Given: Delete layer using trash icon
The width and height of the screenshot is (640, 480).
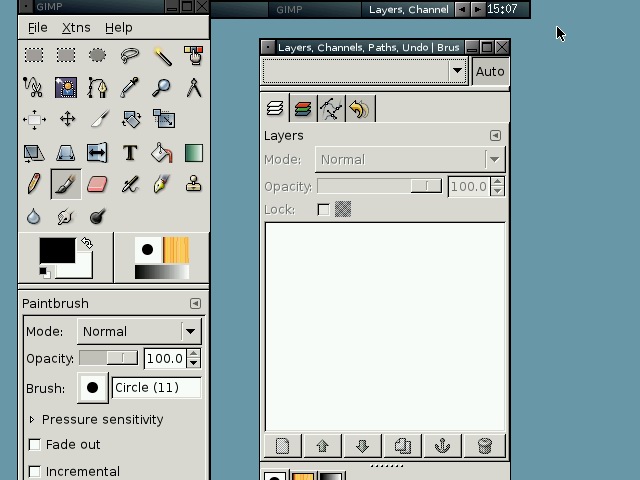Looking at the screenshot, I should [485, 446].
